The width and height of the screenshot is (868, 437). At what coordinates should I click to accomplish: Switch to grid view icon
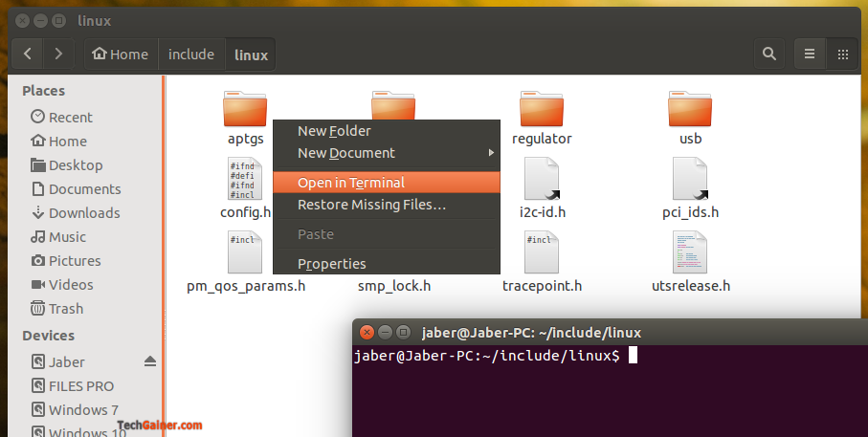(x=842, y=55)
